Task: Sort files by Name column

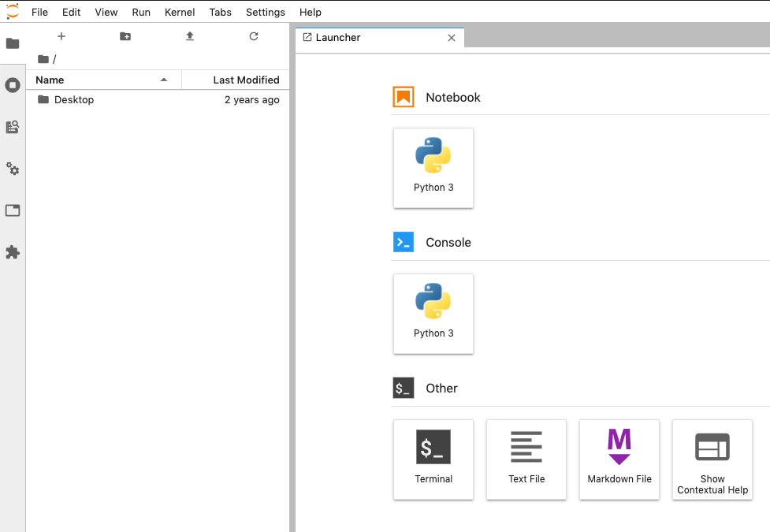Action: coord(103,80)
